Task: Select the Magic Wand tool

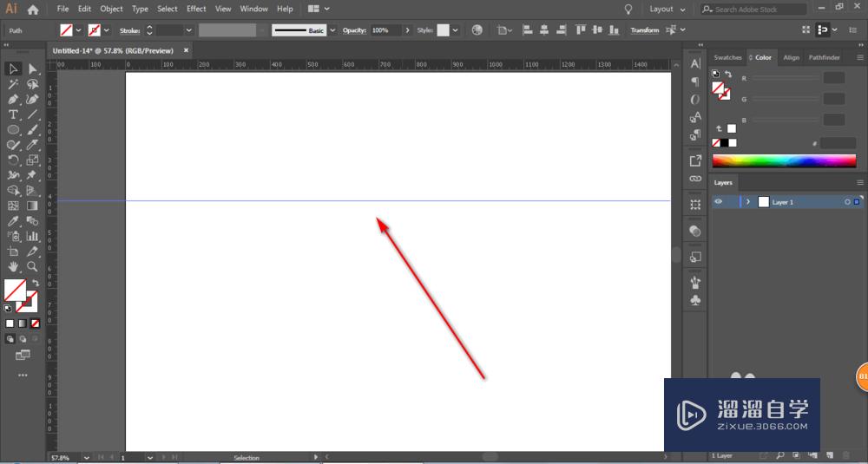Action: click(13, 84)
